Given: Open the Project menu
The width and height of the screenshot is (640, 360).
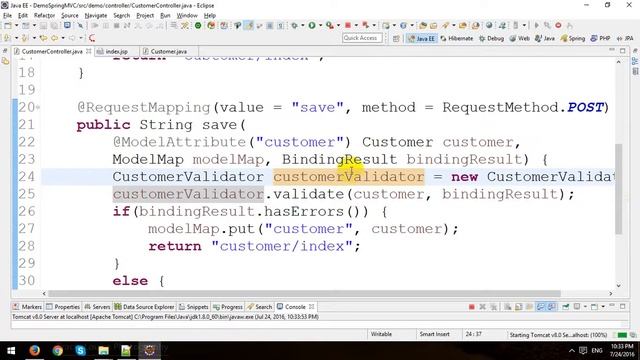Looking at the screenshot, I should click(145, 16).
